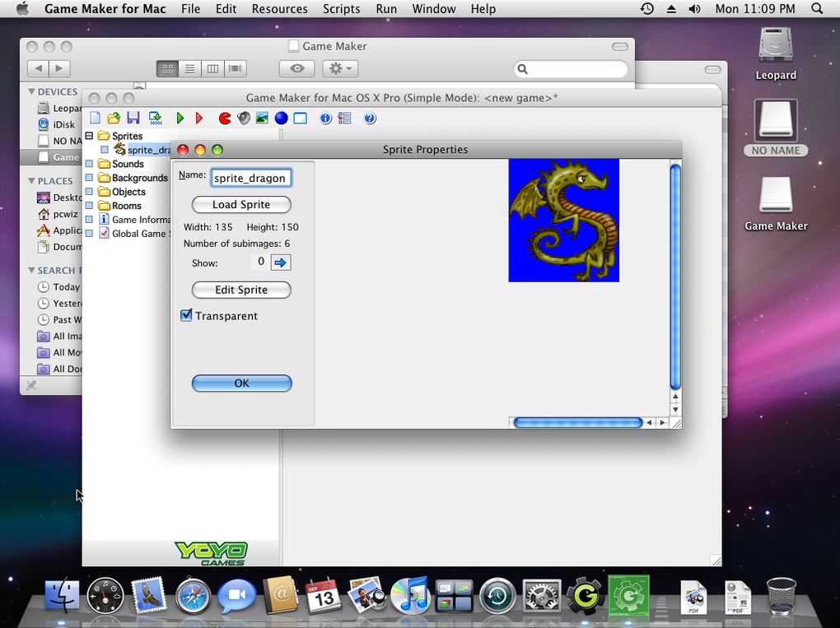Viewport: 840px width, 628px height.
Task: Uncheck the Transparent checkbox
Action: (x=186, y=315)
